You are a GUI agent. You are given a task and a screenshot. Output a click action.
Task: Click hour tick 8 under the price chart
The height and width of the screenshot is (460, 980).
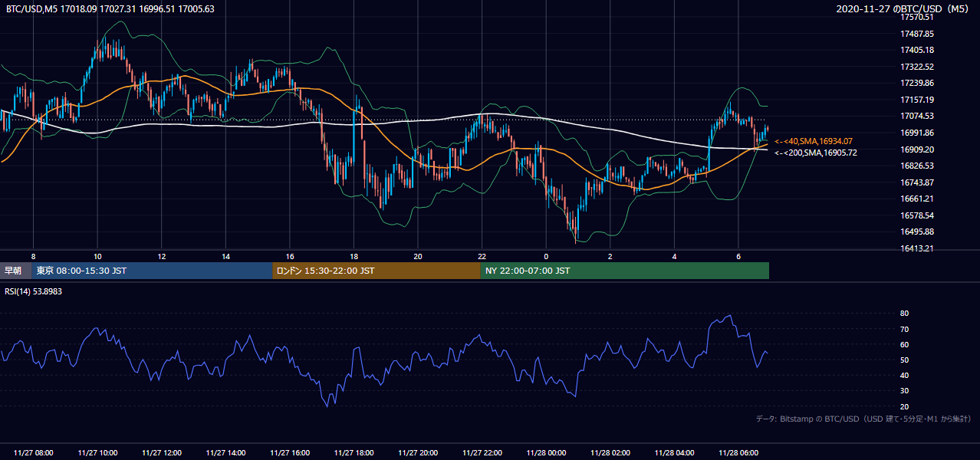(33, 256)
